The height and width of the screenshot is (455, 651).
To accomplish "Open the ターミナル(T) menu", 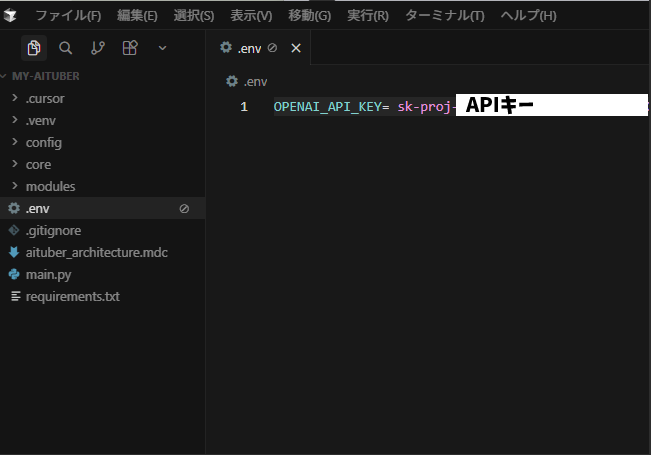I will click(444, 16).
